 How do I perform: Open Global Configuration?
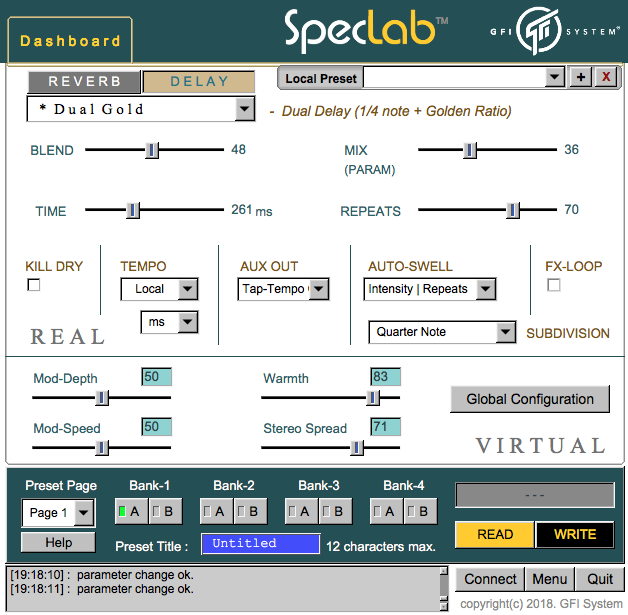point(530,399)
